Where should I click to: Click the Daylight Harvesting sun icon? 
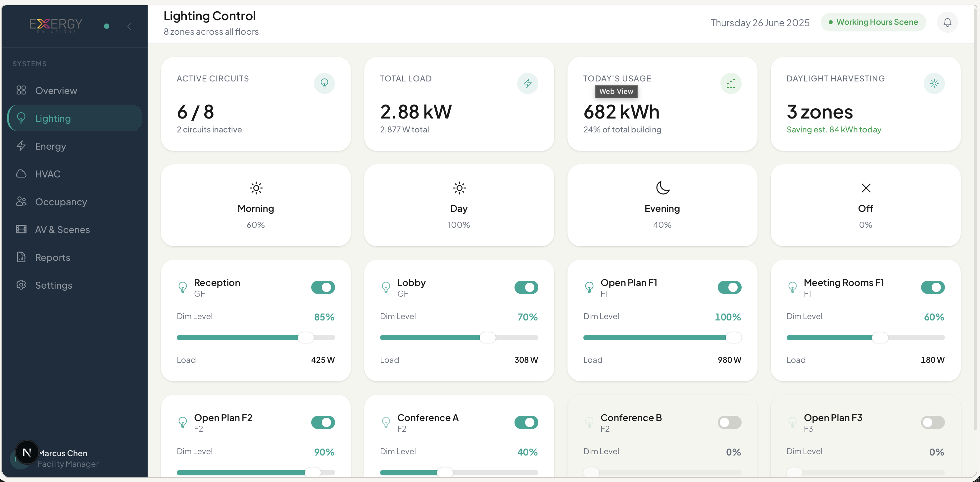[934, 83]
